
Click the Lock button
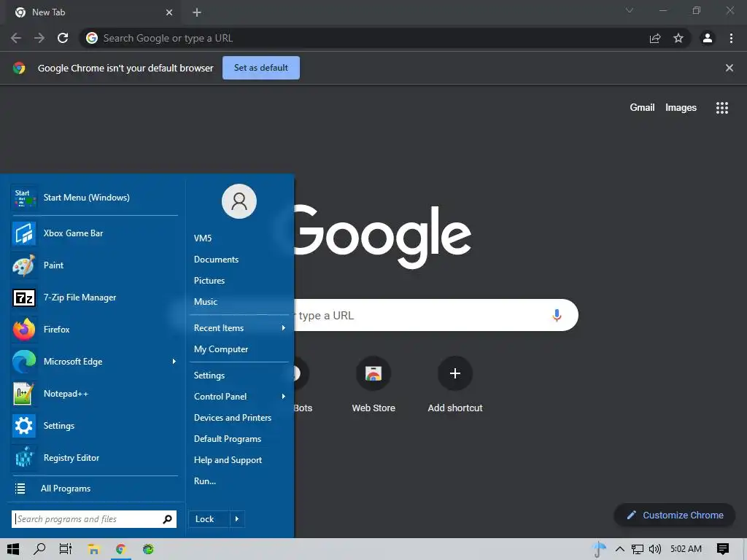click(x=209, y=519)
